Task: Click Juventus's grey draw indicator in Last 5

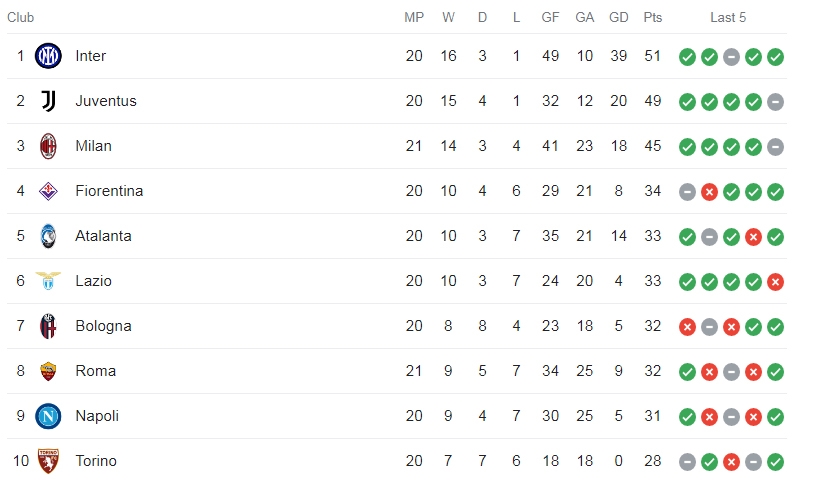Action: [775, 102]
